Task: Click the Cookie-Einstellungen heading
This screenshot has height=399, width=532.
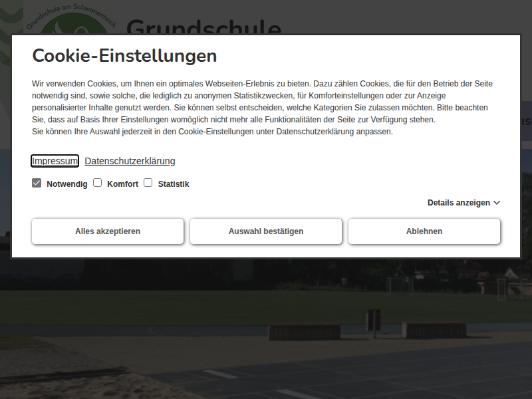Action: coord(124,56)
